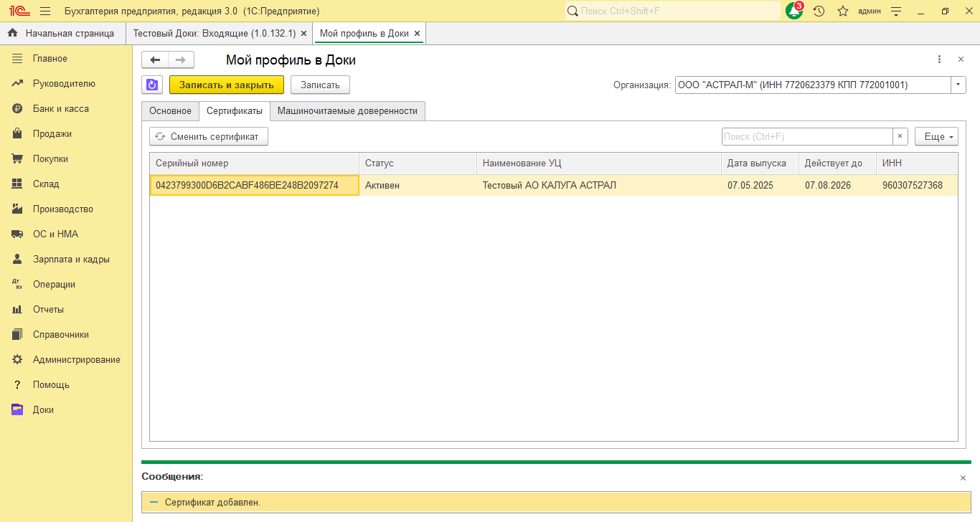This screenshot has height=522, width=980.
Task: Open Тестовый Доки: Входящие tab
Action: click(214, 34)
